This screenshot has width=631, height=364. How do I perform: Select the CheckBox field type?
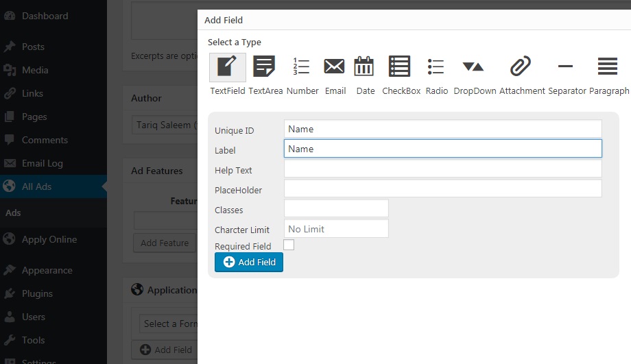(x=401, y=67)
